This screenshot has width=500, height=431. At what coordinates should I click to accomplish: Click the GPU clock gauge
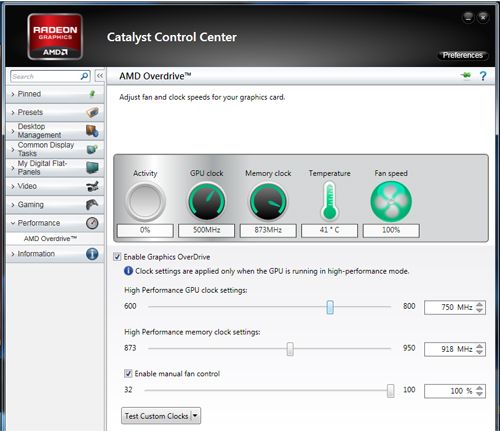pyautogui.click(x=207, y=201)
